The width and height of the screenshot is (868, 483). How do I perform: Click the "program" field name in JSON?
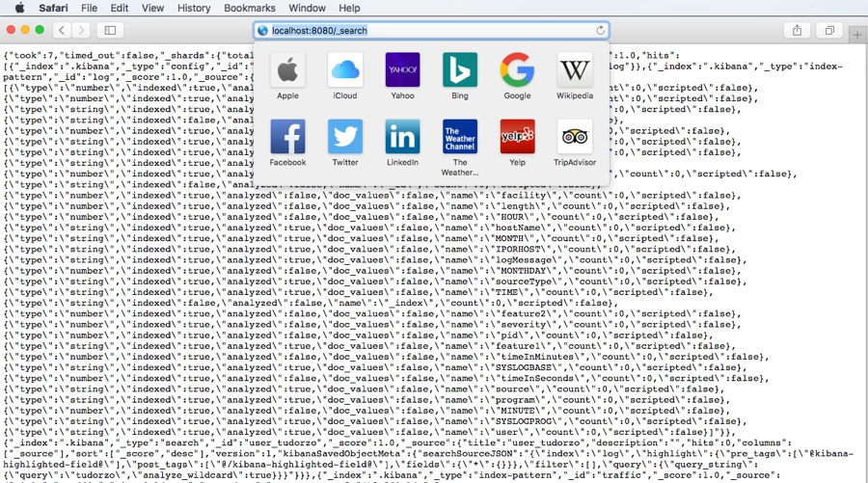click(x=516, y=399)
